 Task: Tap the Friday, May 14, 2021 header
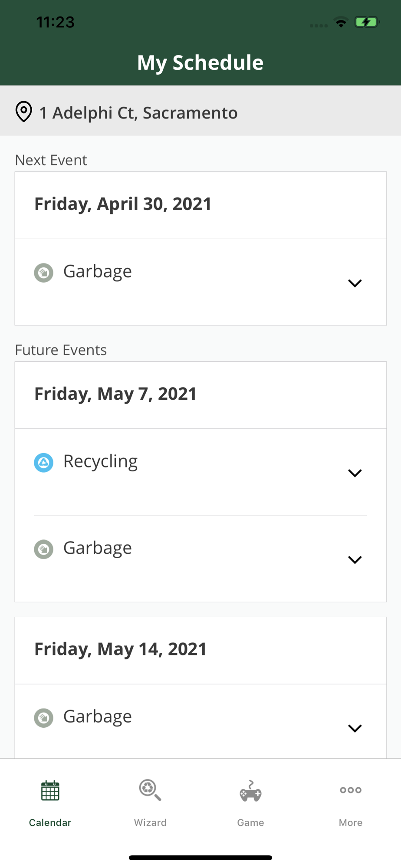point(120,649)
